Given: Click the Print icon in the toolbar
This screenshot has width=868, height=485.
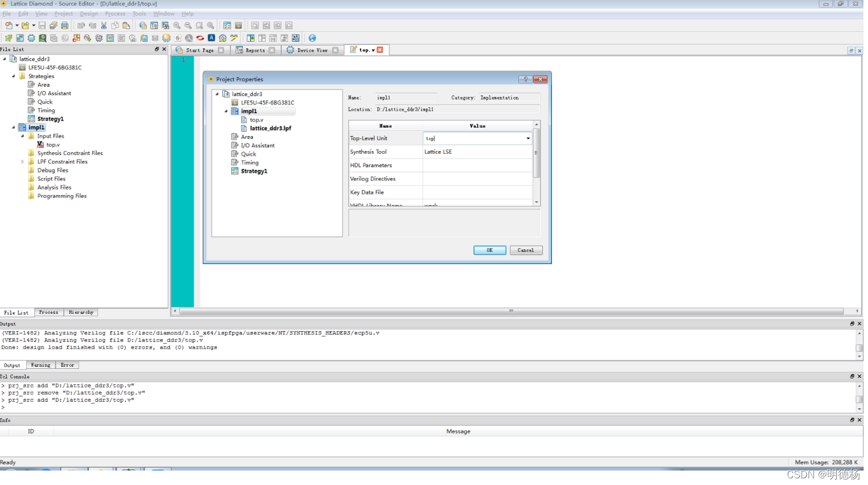Looking at the screenshot, I should (x=64, y=26).
